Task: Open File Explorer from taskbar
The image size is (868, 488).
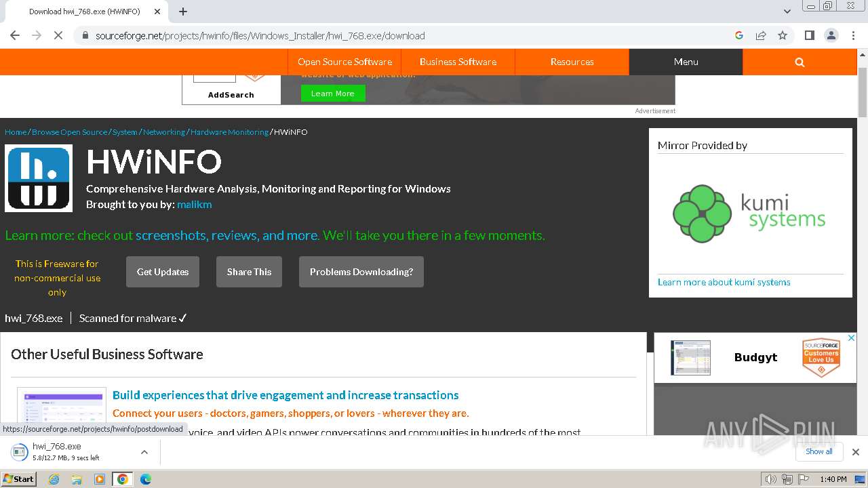Action: [77, 479]
